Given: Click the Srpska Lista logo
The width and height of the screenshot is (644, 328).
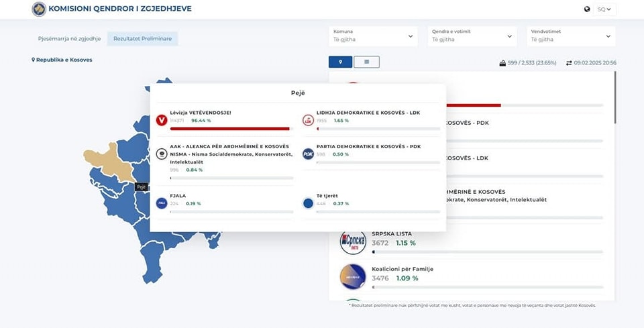Looking at the screenshot, I should (353, 242).
